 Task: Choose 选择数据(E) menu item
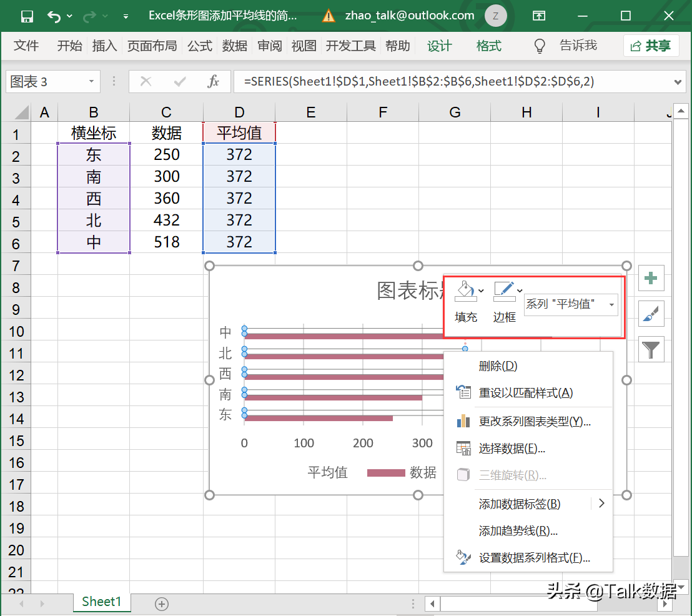[529, 449]
